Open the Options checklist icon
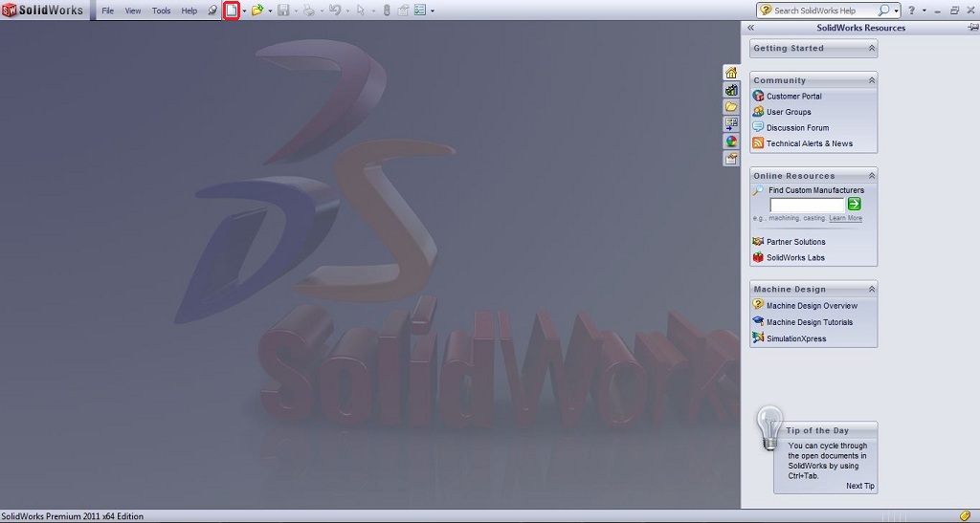 click(420, 11)
